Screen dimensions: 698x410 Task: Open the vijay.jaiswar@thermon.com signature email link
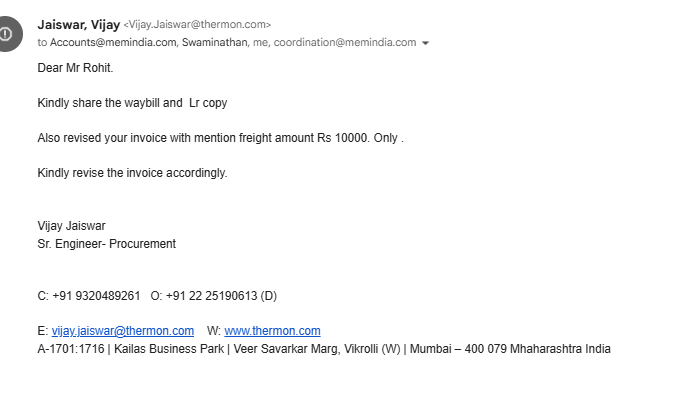123,331
